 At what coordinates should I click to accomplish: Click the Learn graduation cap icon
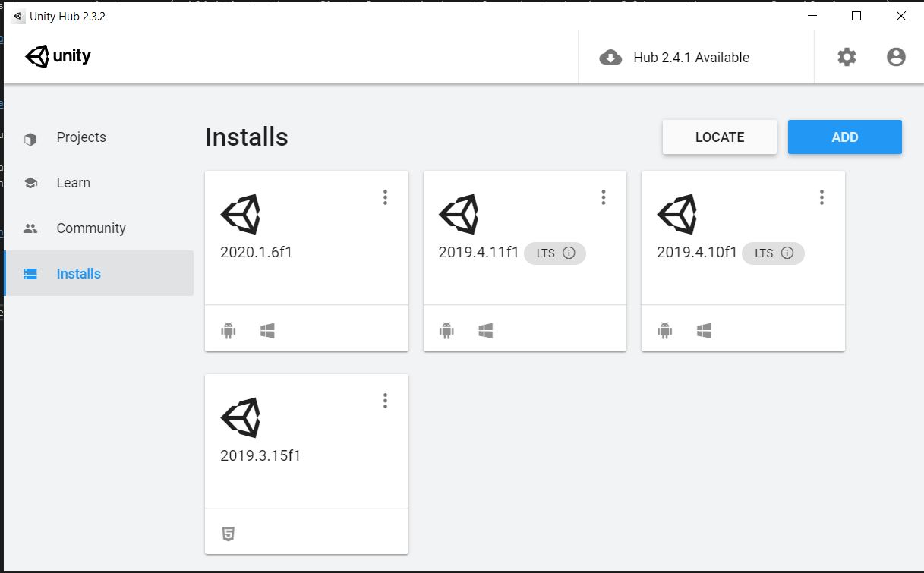point(30,183)
